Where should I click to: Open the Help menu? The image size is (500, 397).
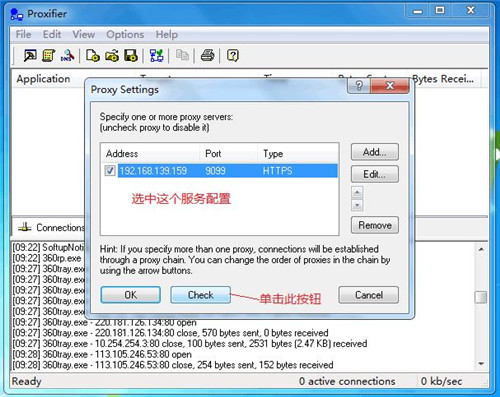[166, 34]
